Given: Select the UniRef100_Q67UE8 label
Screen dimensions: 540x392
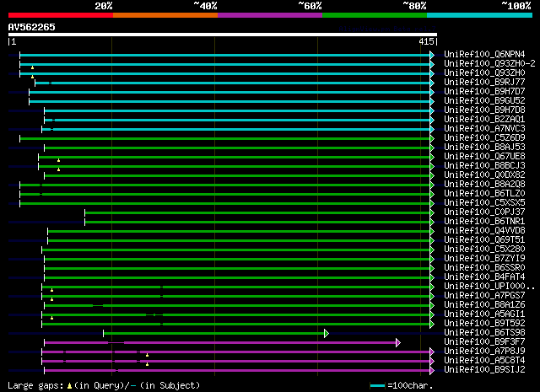Looking at the screenshot, I should pyautogui.click(x=484, y=157).
